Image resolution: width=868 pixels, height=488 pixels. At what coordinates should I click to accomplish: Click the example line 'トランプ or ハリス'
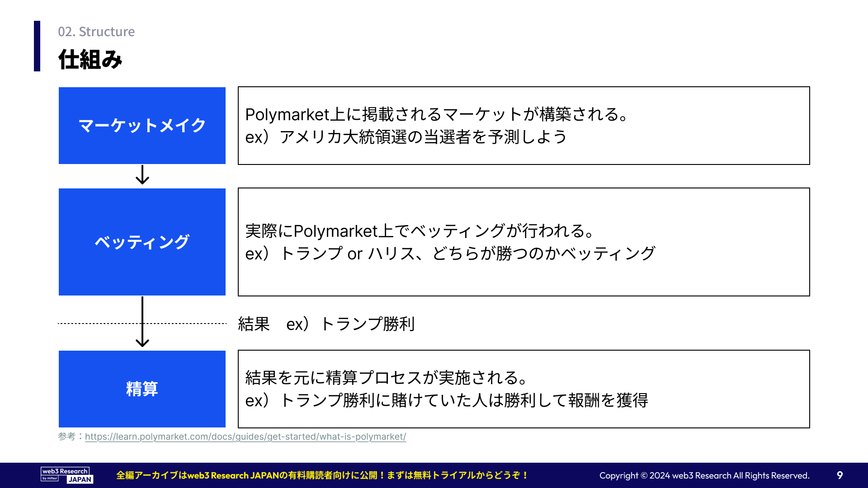[x=450, y=253]
